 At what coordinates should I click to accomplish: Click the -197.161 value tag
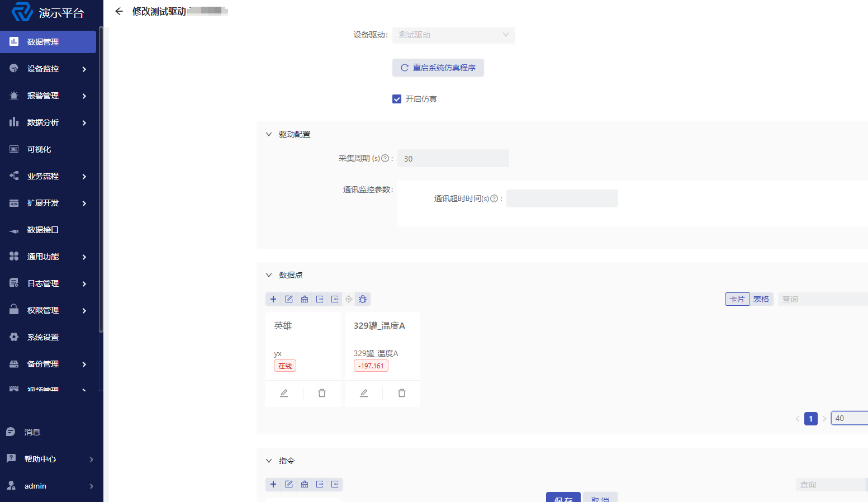pos(371,366)
